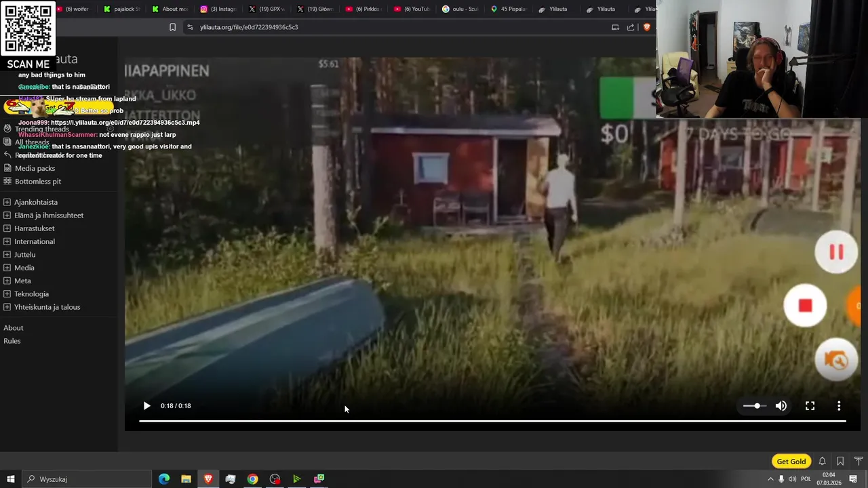Enter fullscreen video mode
868x488 pixels.
pyautogui.click(x=810, y=406)
